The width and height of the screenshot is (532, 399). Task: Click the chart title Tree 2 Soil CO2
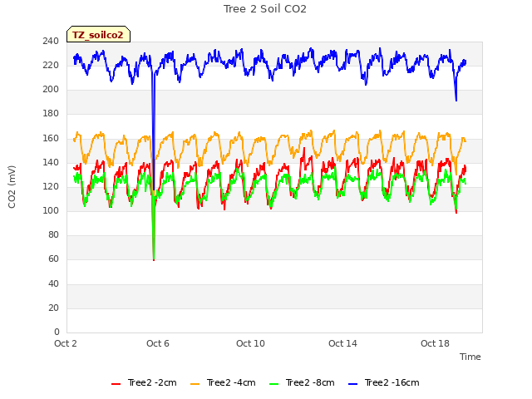point(265,9)
